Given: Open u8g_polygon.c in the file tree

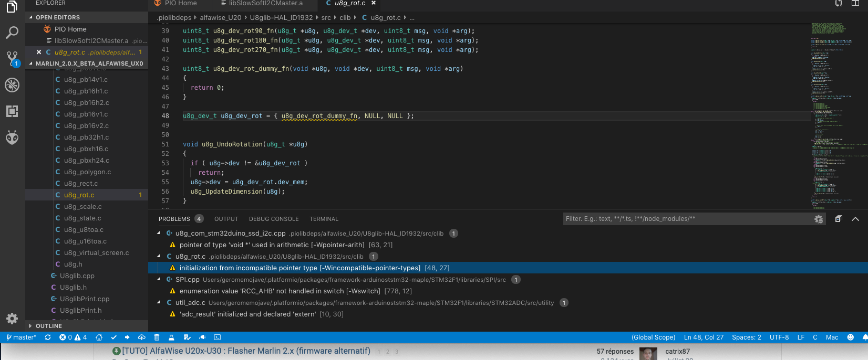Looking at the screenshot, I should click(87, 172).
